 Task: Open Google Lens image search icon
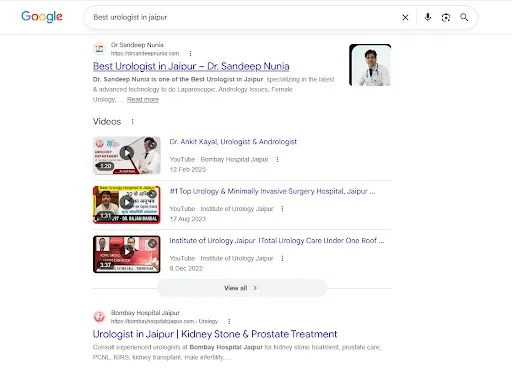click(446, 17)
